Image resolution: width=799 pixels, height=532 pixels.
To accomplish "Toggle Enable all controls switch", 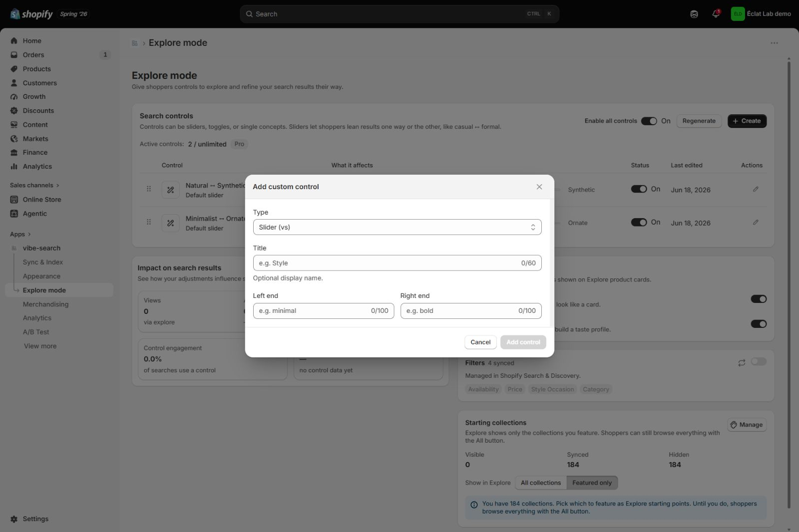I will coord(649,121).
